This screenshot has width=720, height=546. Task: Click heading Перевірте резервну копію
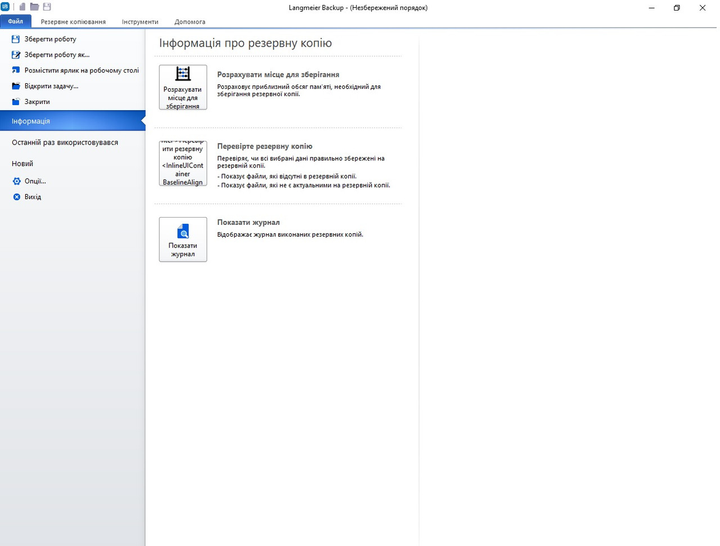tap(264, 146)
